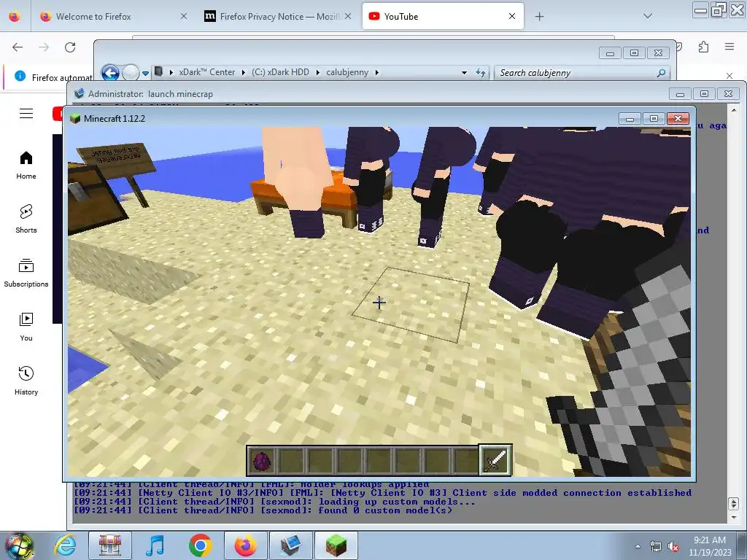Open Explorer recent locations dropdown arrow
The width and height of the screenshot is (747, 560).
pos(145,74)
